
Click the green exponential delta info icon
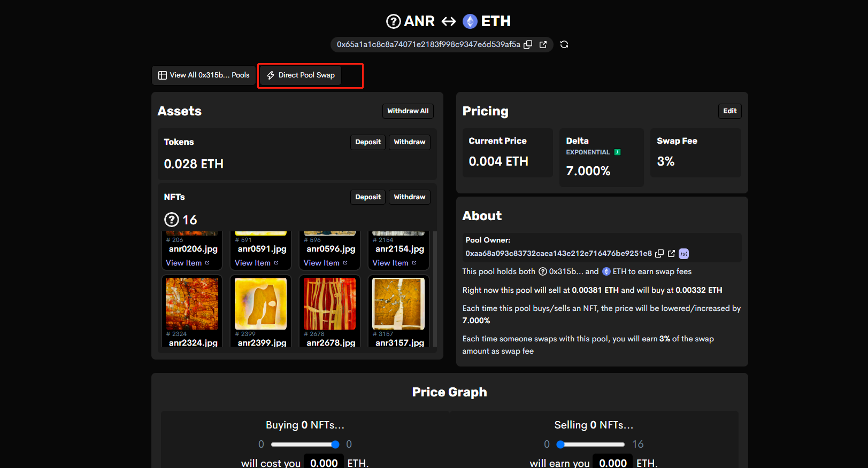tap(617, 152)
